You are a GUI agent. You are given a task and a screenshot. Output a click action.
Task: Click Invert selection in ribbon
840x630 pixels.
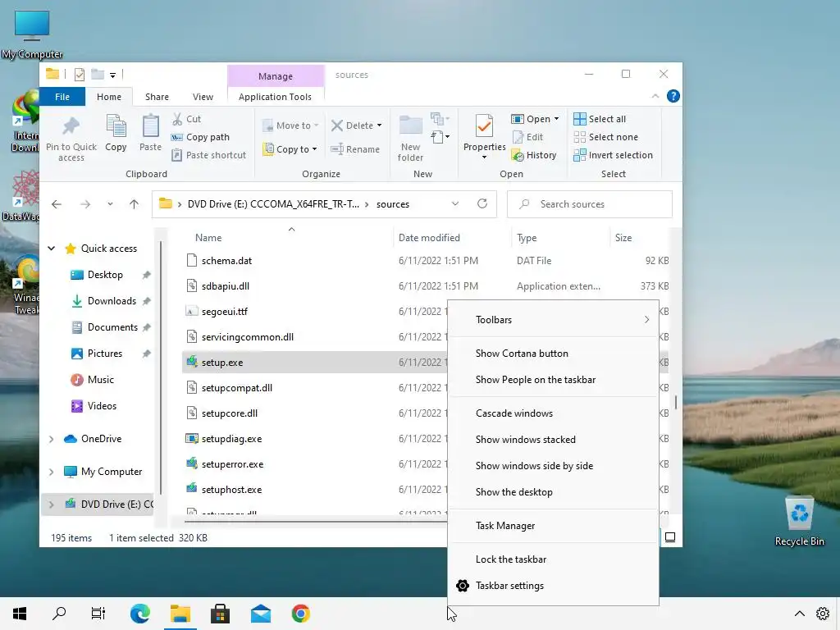[x=614, y=155]
